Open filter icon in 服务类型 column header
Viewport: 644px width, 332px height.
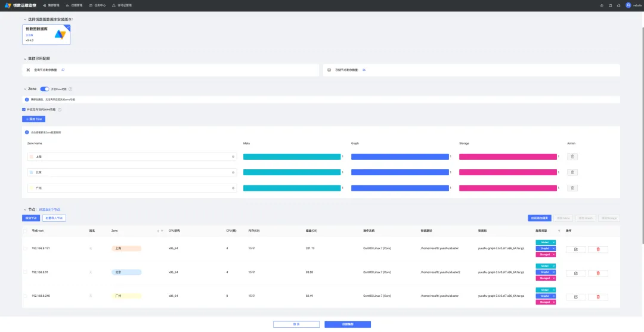click(x=559, y=231)
